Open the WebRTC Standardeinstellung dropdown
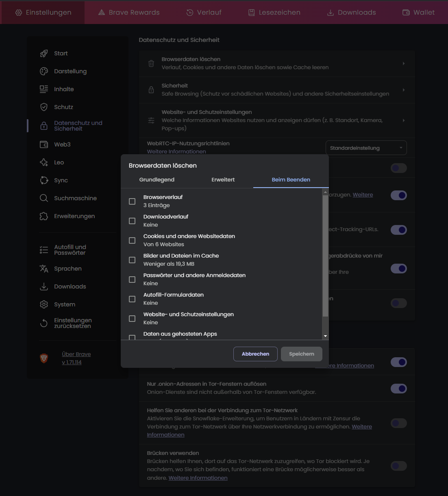 click(x=366, y=148)
